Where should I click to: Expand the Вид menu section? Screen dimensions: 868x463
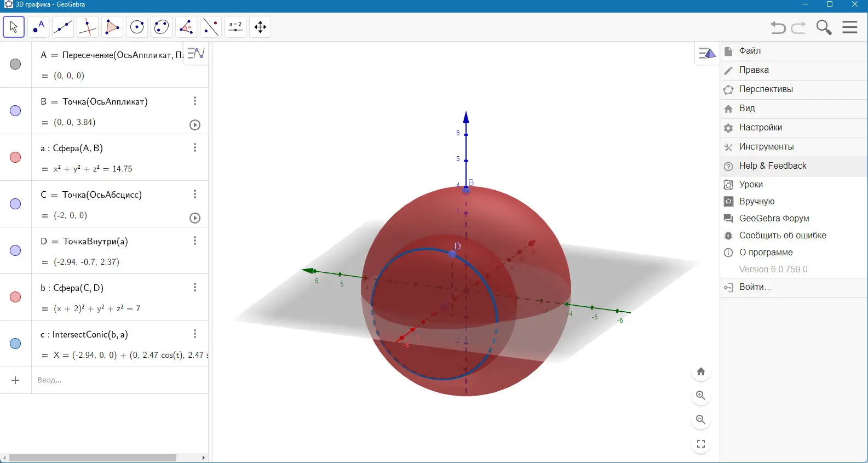tap(794, 108)
